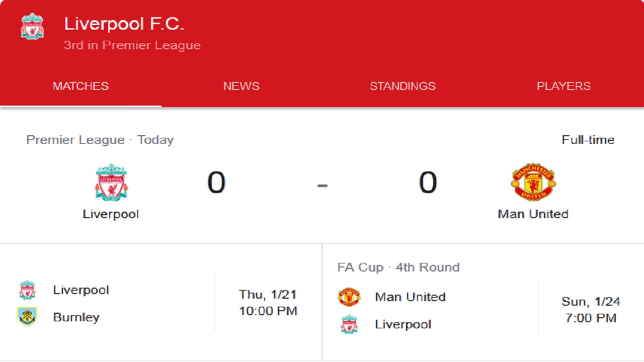The height and width of the screenshot is (362, 644).
Task: Click the Burnley team name
Action: pos(76,317)
